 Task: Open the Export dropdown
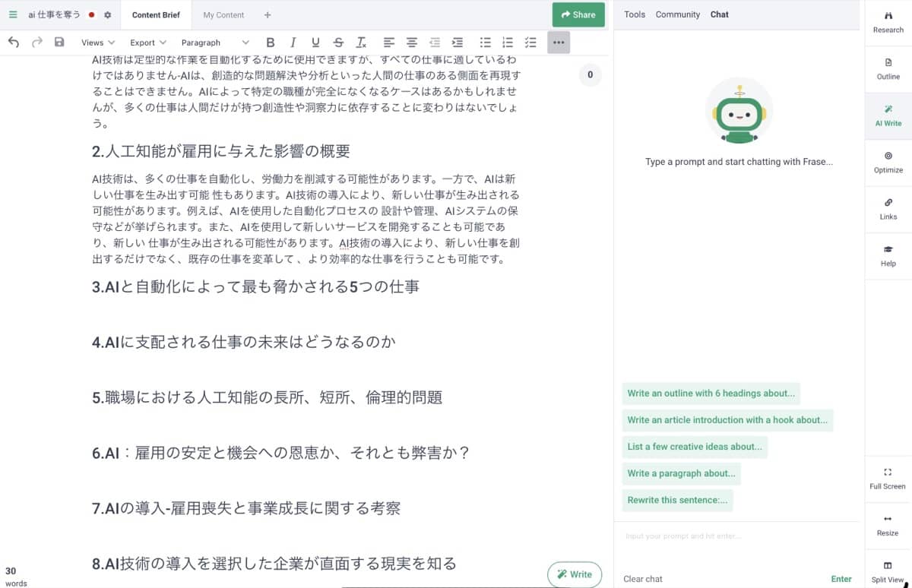(147, 43)
